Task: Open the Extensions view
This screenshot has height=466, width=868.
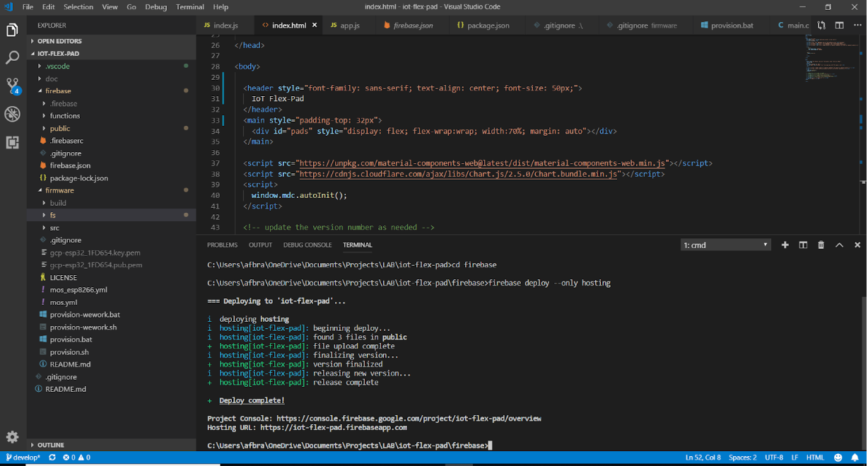Action: click(12, 142)
